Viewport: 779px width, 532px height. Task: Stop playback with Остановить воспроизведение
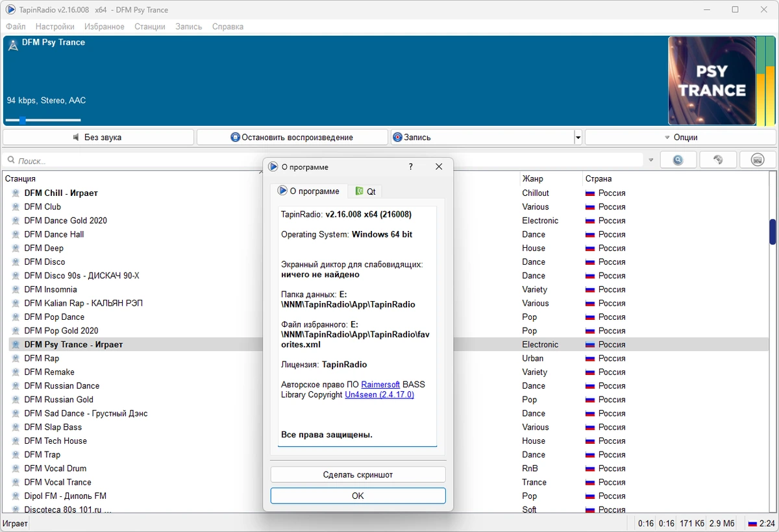[x=292, y=138]
